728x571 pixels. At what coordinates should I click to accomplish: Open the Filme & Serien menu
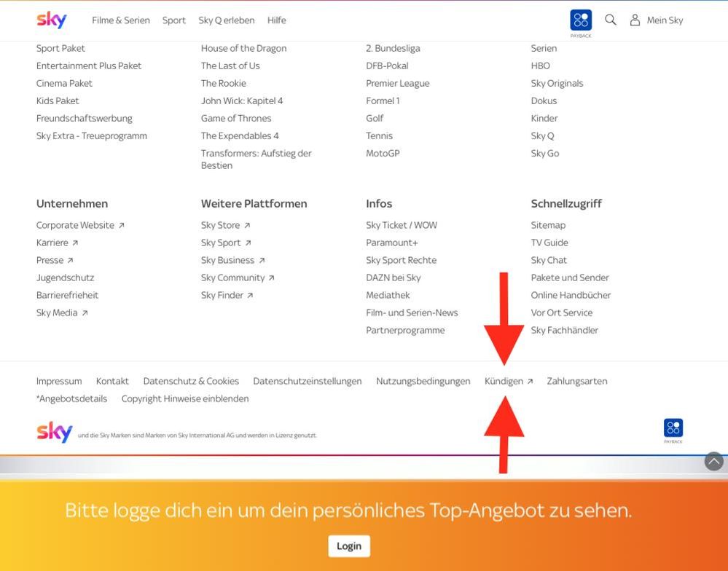[x=121, y=20]
